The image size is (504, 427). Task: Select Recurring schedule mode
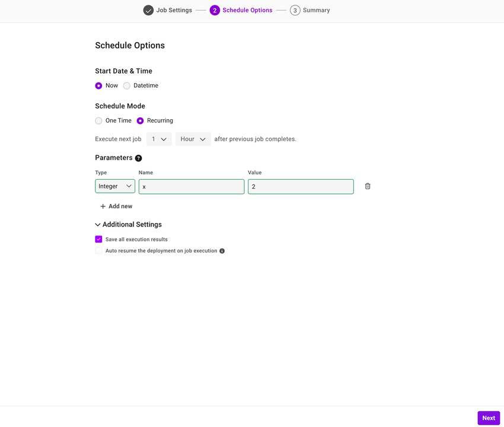click(x=140, y=120)
